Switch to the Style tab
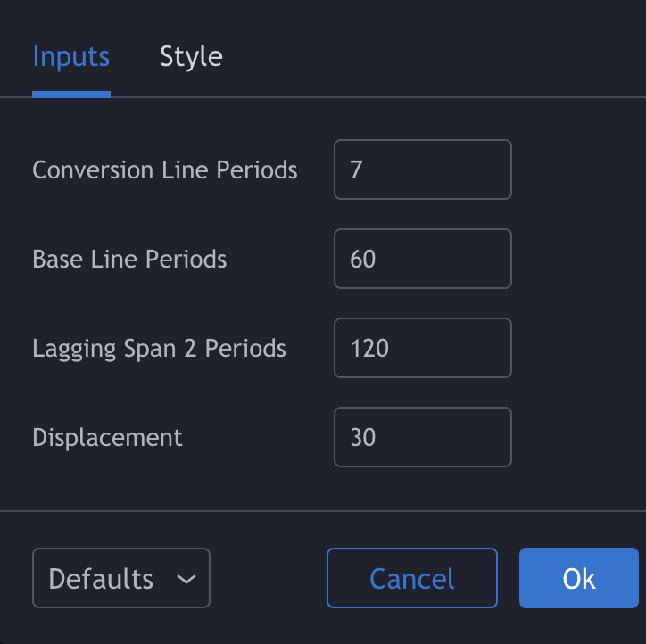Image resolution: width=646 pixels, height=644 pixels. tap(191, 57)
